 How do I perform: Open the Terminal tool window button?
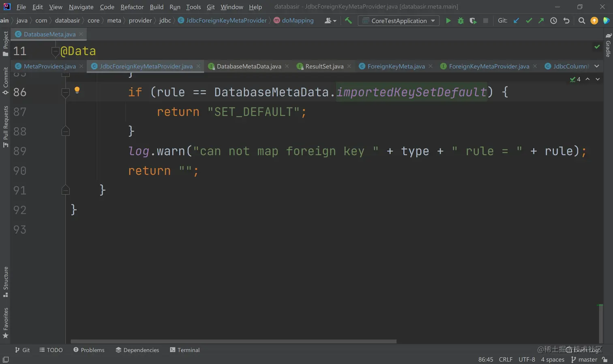pyautogui.click(x=185, y=350)
